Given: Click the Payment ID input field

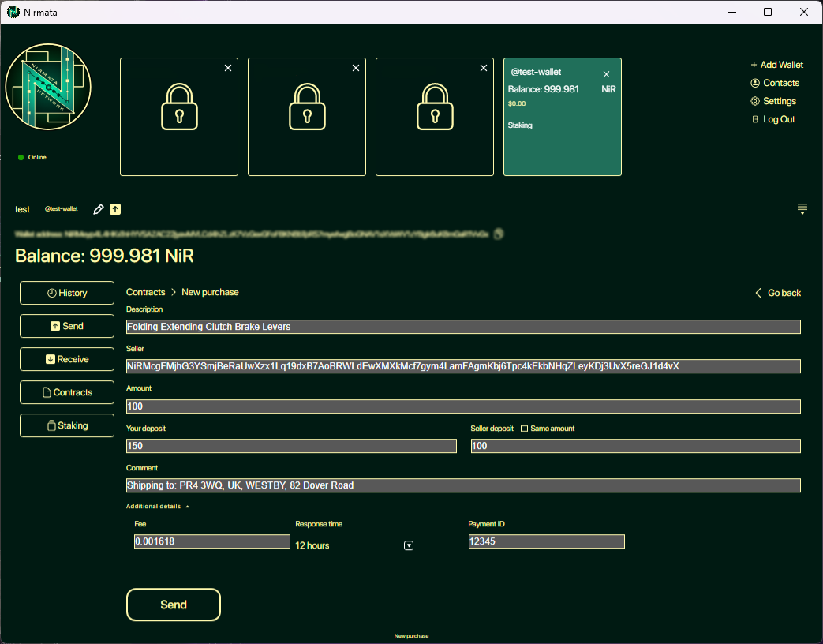Looking at the screenshot, I should coord(546,541).
